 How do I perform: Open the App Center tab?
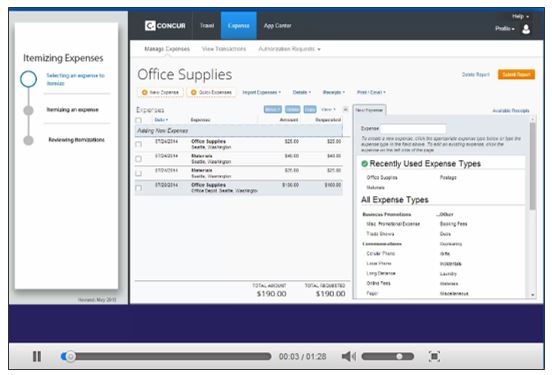[x=277, y=25]
